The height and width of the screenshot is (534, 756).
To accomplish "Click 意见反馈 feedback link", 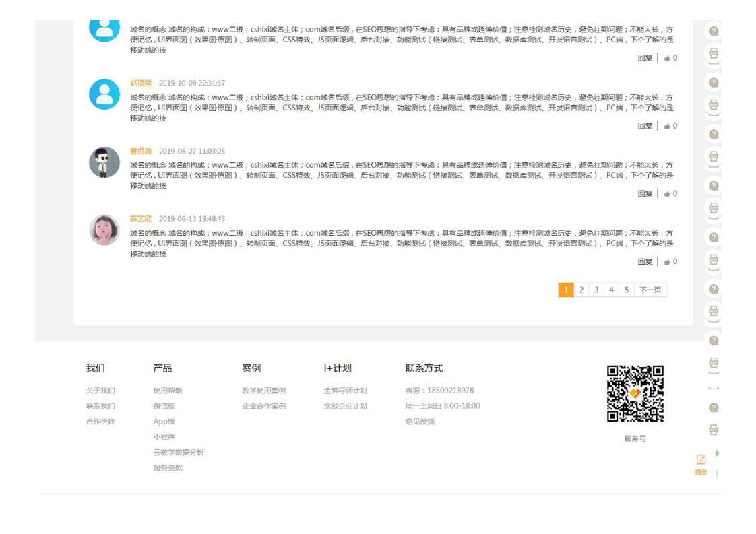I will 420,422.
